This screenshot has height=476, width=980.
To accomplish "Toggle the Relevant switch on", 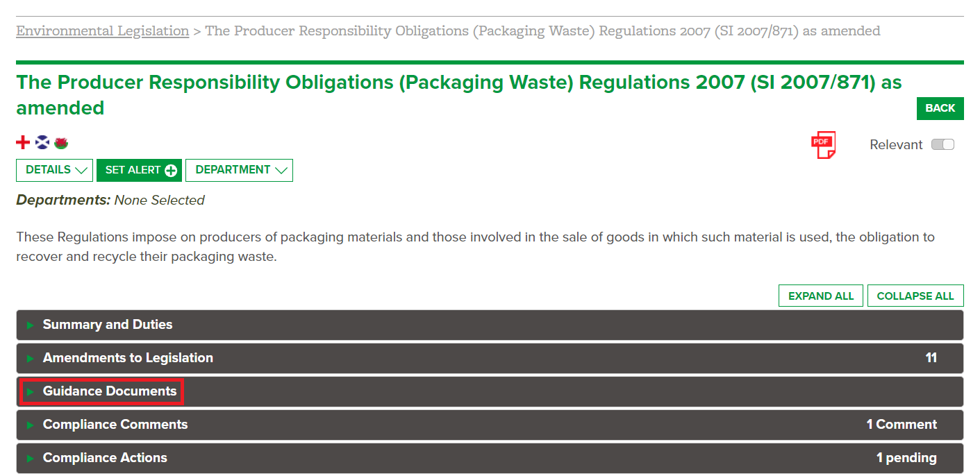I will (942, 144).
